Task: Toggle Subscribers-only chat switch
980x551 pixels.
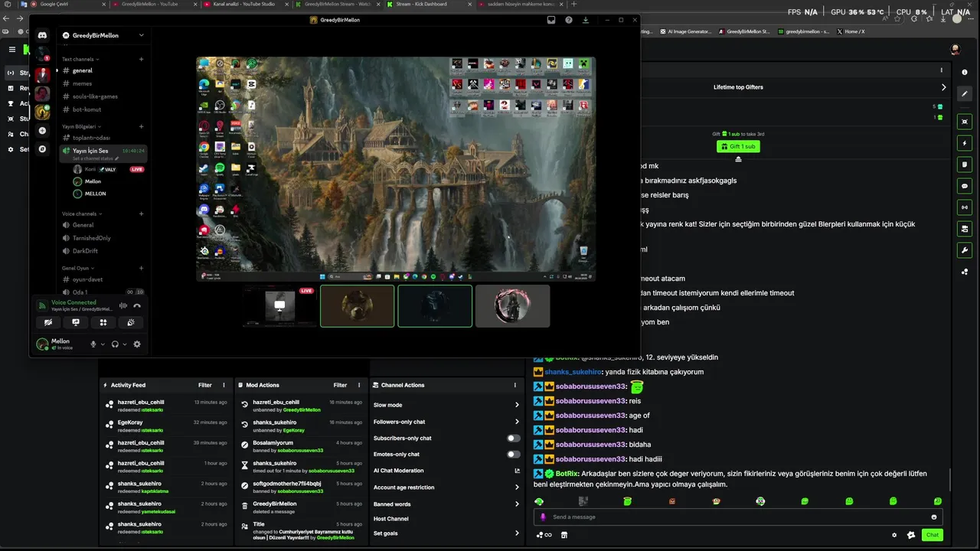Action: [x=514, y=438]
